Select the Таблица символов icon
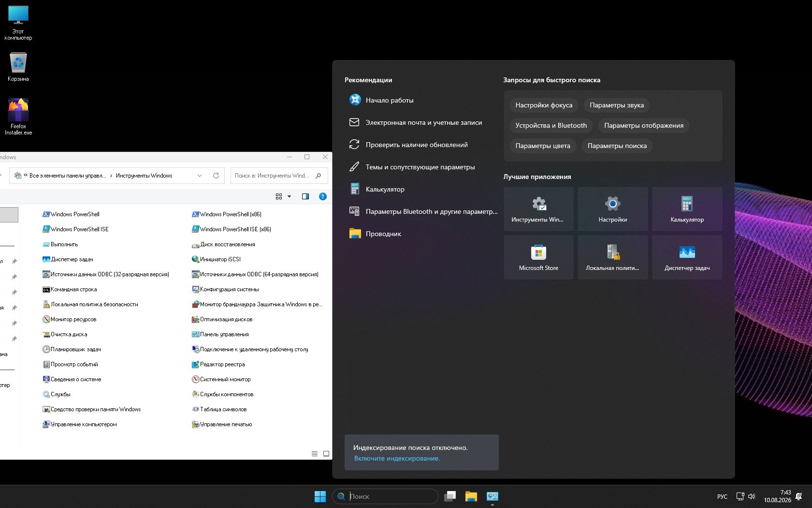 click(x=196, y=409)
